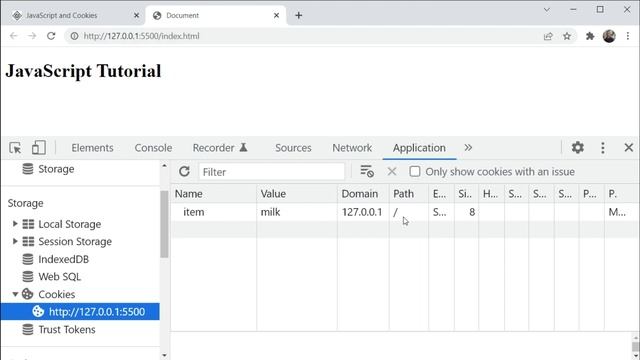The height and width of the screenshot is (360, 640).
Task: Bookmark this page star icon
Action: click(x=567, y=36)
